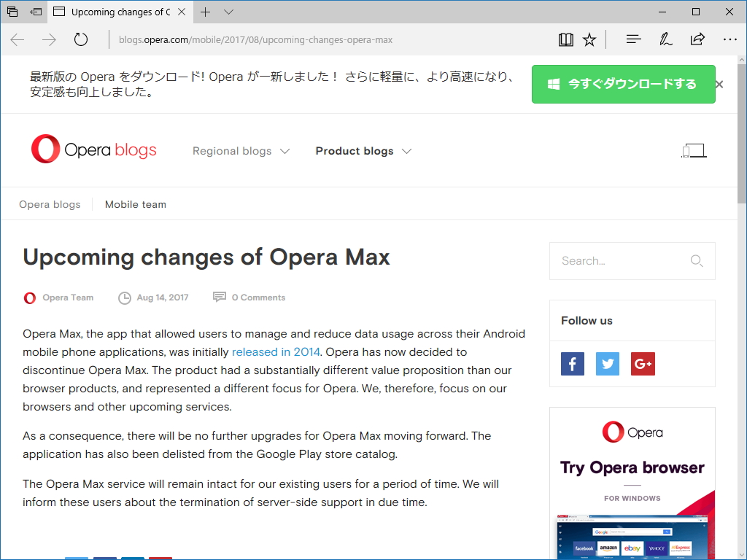Click the comment bubble icon
Screen dimensions: 747x560
219,297
